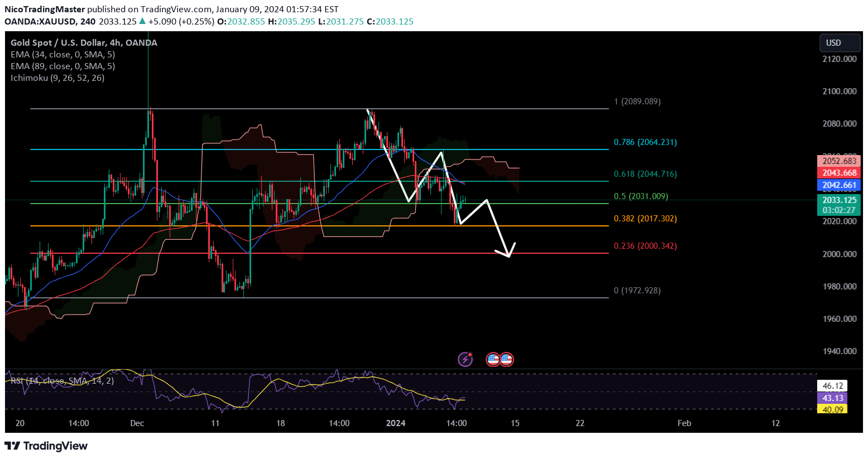Click the 2000.000 price axis label

(x=839, y=254)
